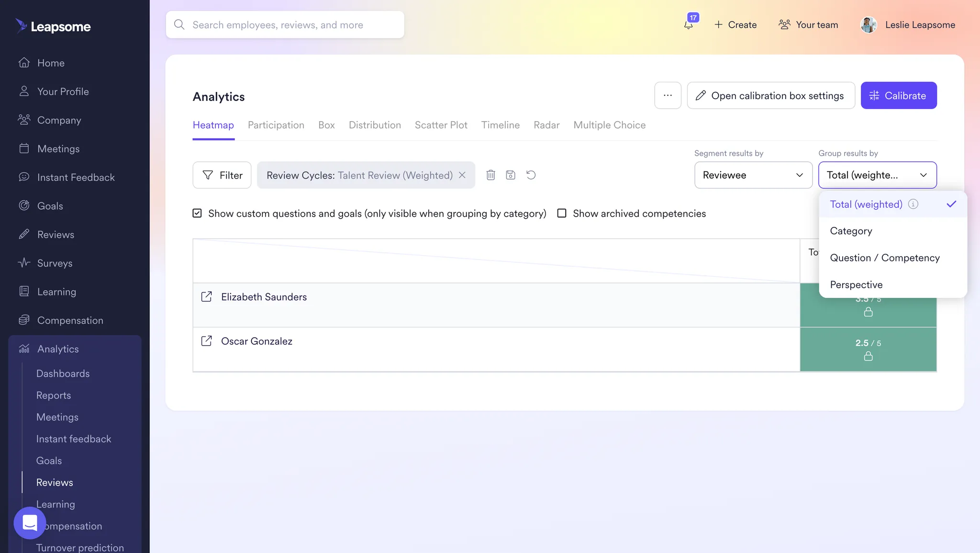Open the Intercom chat bubble

point(30,523)
